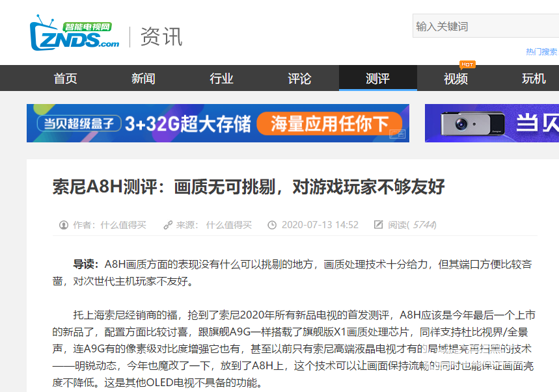Image resolution: width=559 pixels, height=392 pixels.
Task: Open the 玩机 nav item
Action: coord(534,78)
